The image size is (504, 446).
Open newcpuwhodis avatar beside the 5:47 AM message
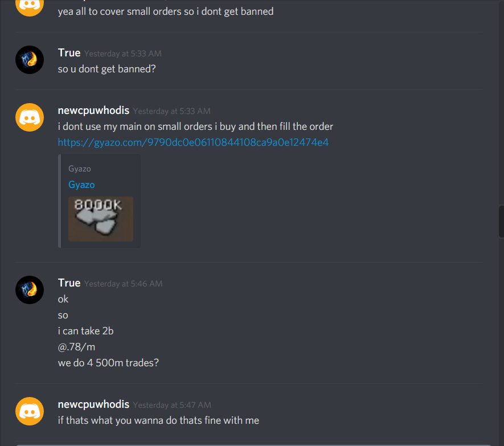point(30,411)
